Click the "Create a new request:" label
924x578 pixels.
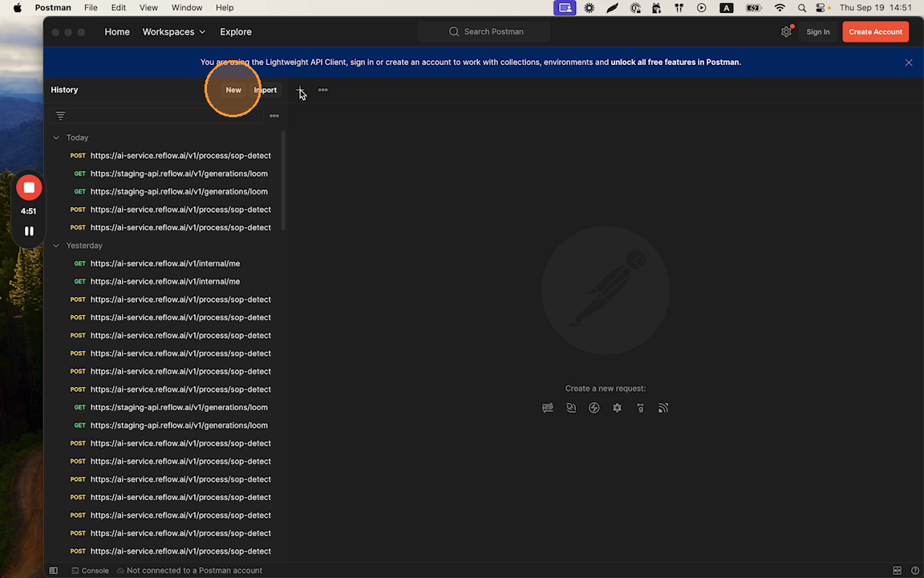click(606, 388)
